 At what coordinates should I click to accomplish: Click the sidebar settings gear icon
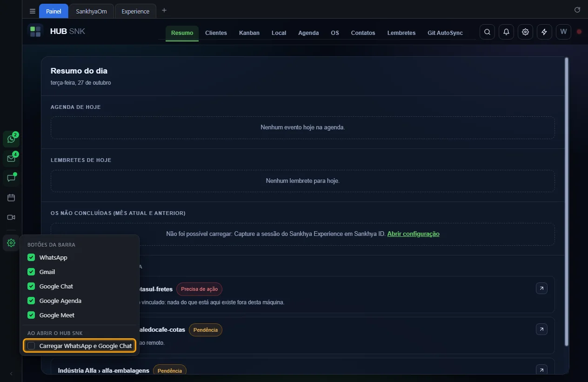pyautogui.click(x=11, y=243)
